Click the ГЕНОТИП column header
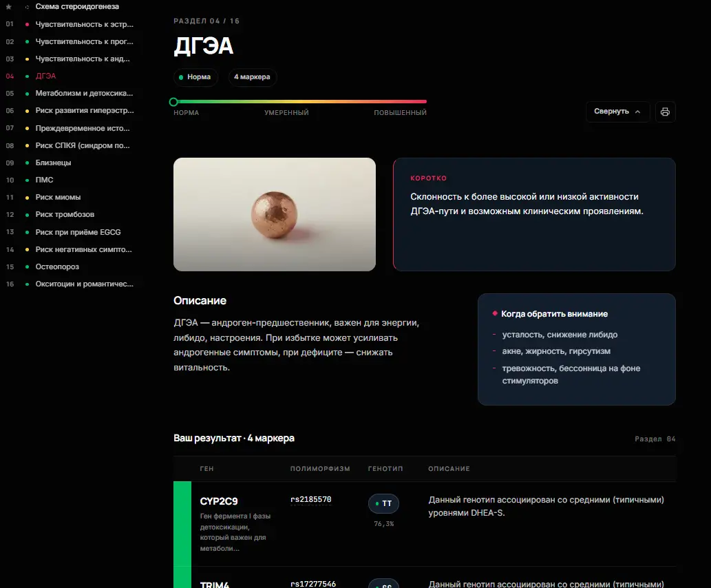The image size is (711, 588). click(x=385, y=469)
